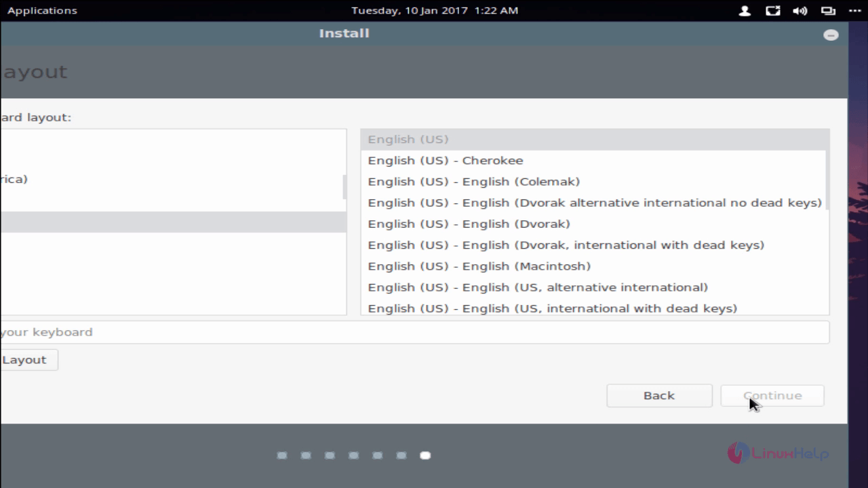Image resolution: width=868 pixels, height=488 pixels.
Task: Click the Continue button
Action: [x=772, y=396]
